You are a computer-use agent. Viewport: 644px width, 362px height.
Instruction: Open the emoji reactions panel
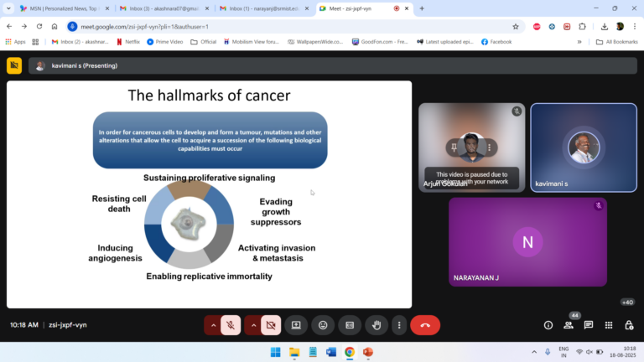(323, 325)
